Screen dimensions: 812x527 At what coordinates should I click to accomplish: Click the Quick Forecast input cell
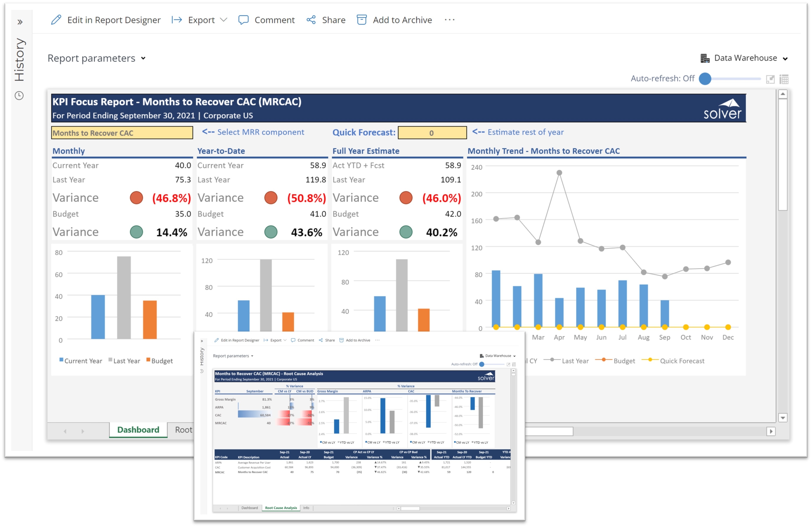click(432, 133)
